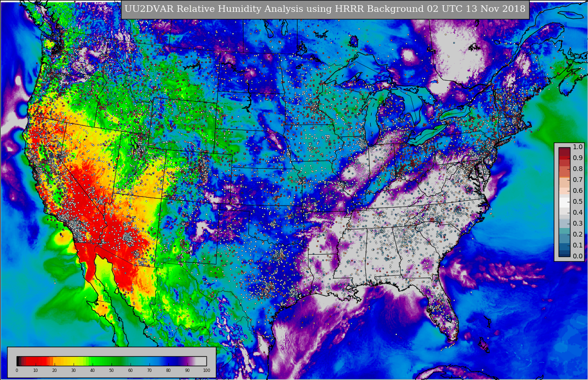Click the 40 tick label on humidity colorbar
The height and width of the screenshot is (380, 588).
93,370
